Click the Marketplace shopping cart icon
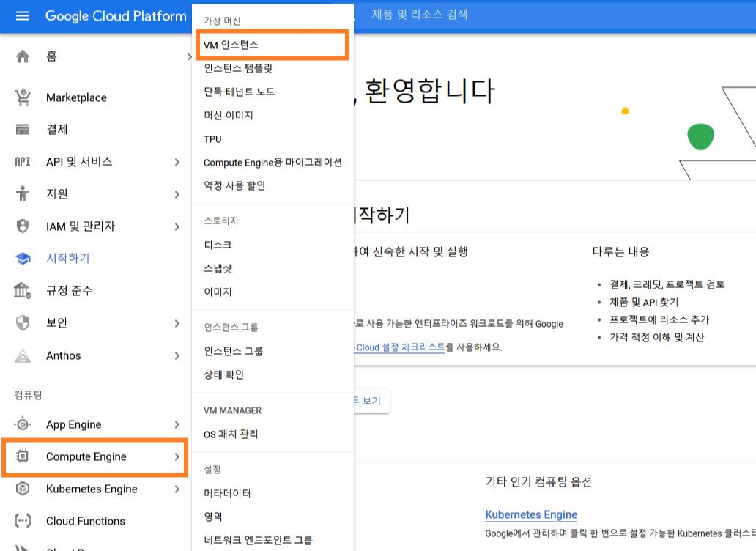Screen dimensions: 756x551 (23, 97)
